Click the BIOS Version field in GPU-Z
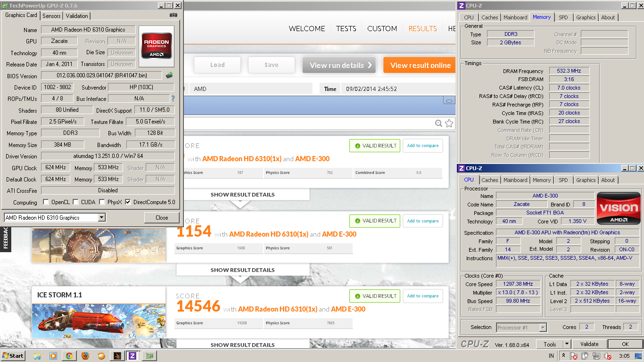Screen dimensions: 644x362 101,75
